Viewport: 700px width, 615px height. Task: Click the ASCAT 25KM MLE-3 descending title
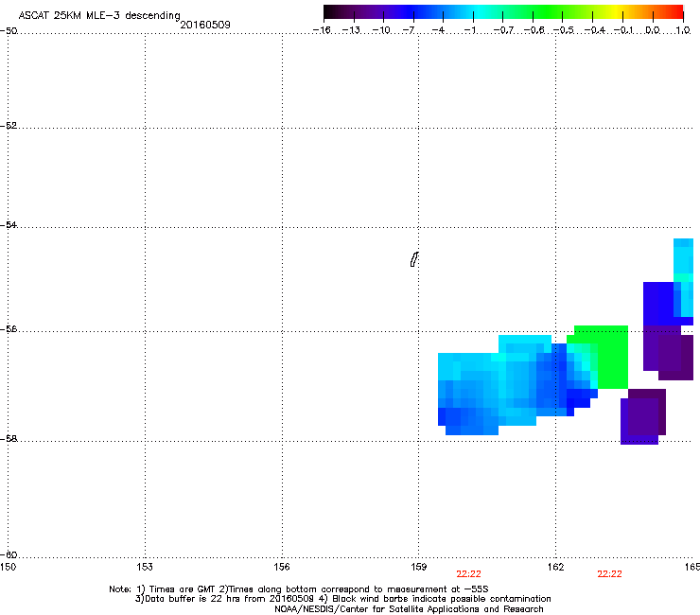click(x=99, y=15)
